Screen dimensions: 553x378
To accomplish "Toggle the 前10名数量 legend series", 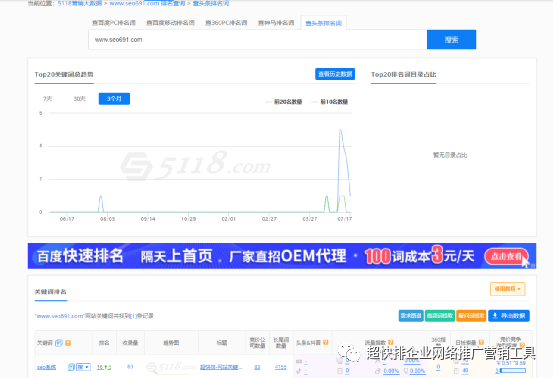I will point(330,102).
